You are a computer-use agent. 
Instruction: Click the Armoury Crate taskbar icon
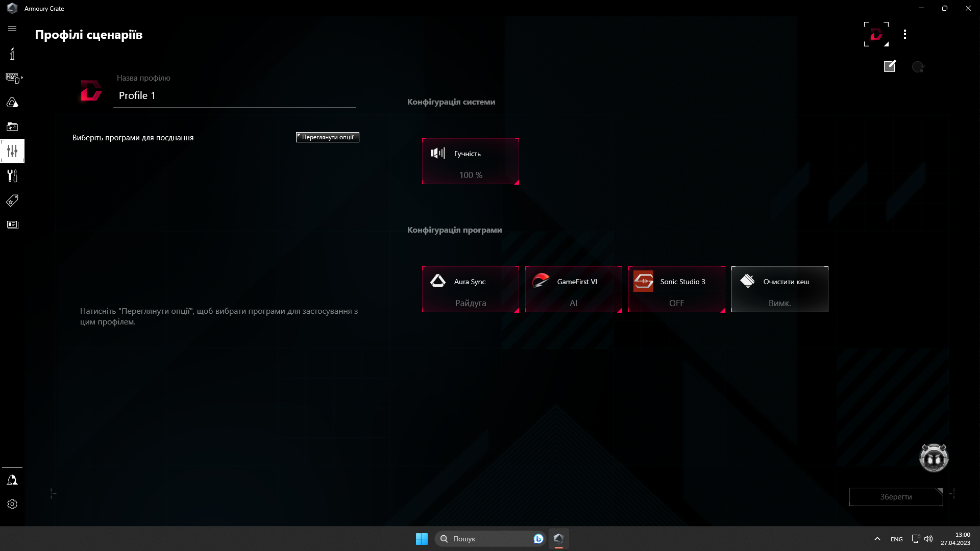pyautogui.click(x=559, y=539)
